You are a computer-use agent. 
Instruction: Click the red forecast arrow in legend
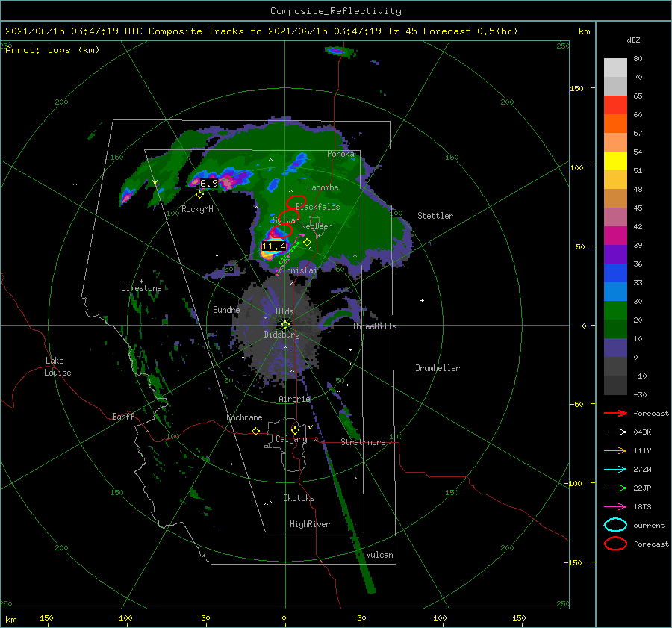[615, 413]
